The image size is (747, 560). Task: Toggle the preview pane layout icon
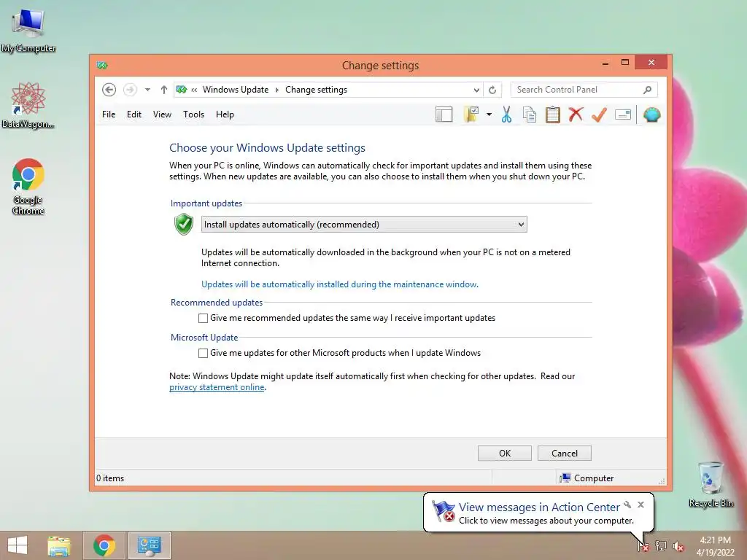pyautogui.click(x=444, y=114)
